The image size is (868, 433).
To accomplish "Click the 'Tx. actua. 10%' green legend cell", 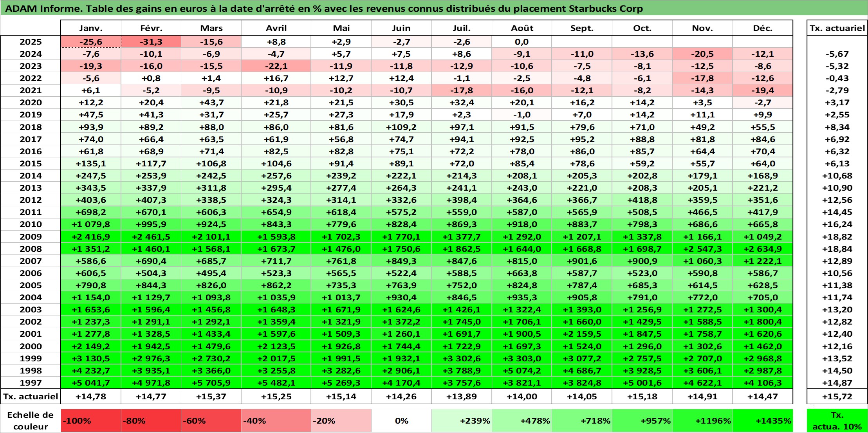I will [837, 420].
